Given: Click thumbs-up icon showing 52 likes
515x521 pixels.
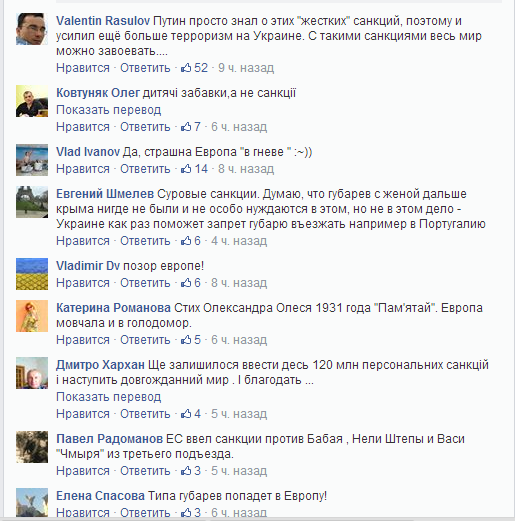Looking at the screenshot, I should tap(186, 68).
